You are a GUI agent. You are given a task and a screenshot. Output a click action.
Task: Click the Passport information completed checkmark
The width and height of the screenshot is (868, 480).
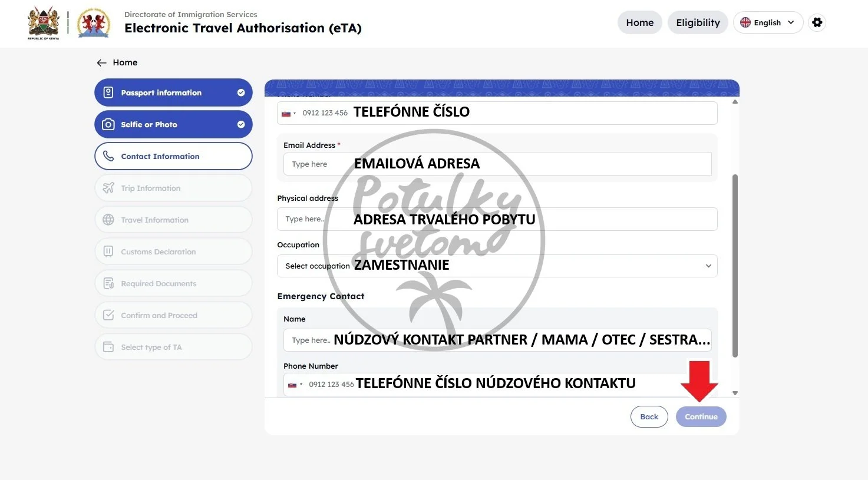[241, 92]
